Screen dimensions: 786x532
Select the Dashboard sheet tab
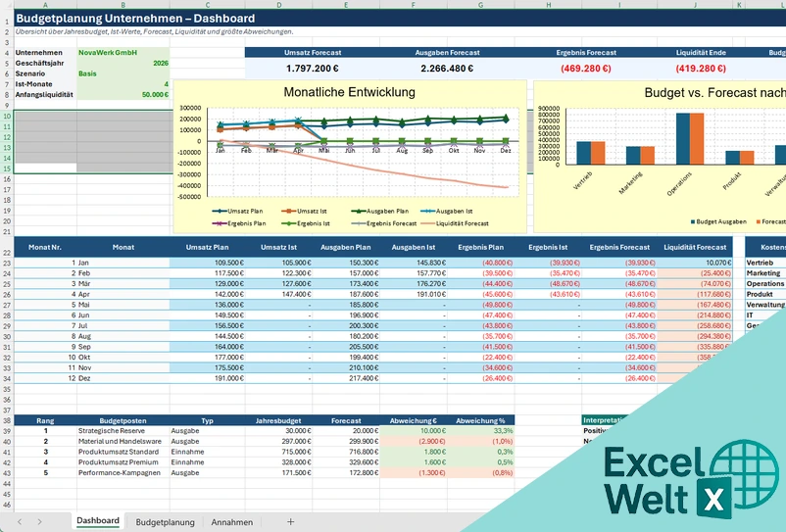98,521
